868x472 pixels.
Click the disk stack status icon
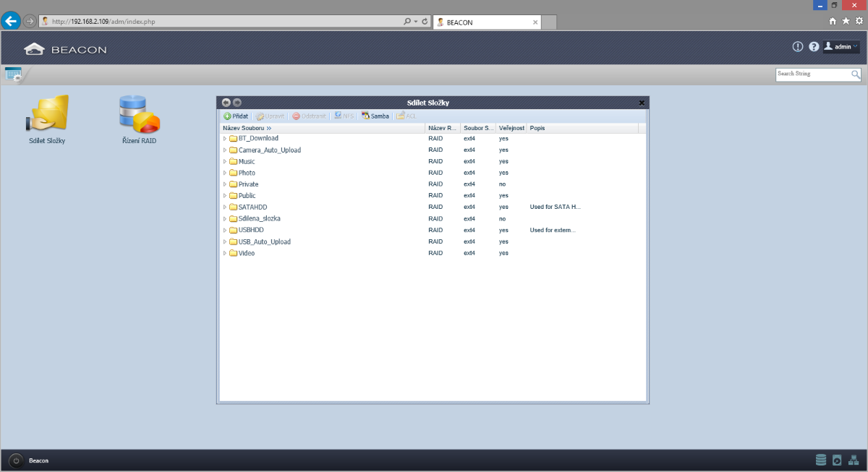tap(820, 460)
